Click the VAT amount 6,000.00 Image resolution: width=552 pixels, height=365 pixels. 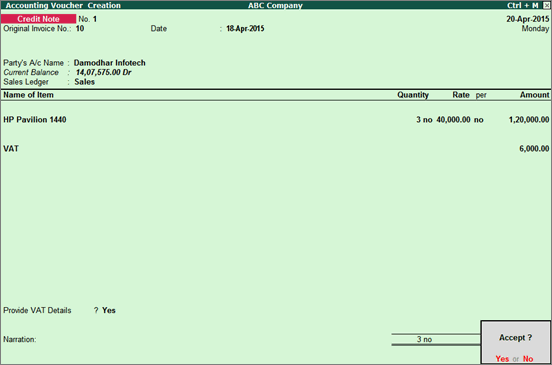click(534, 149)
